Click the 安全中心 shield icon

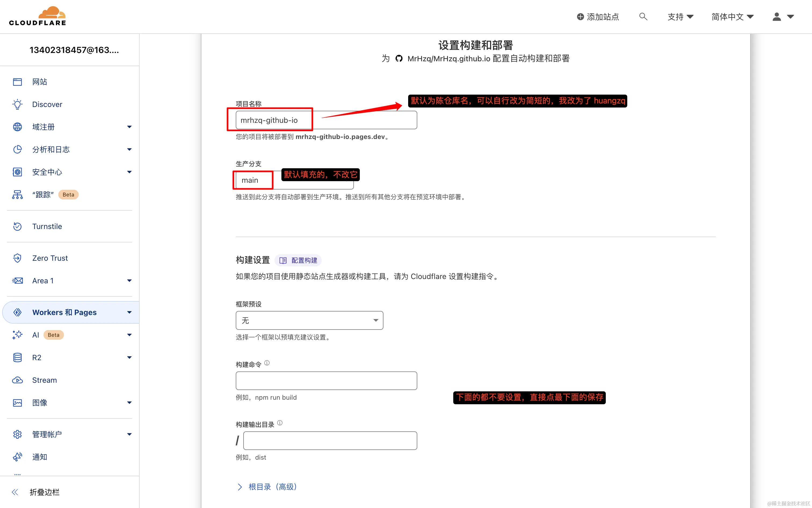pos(17,172)
